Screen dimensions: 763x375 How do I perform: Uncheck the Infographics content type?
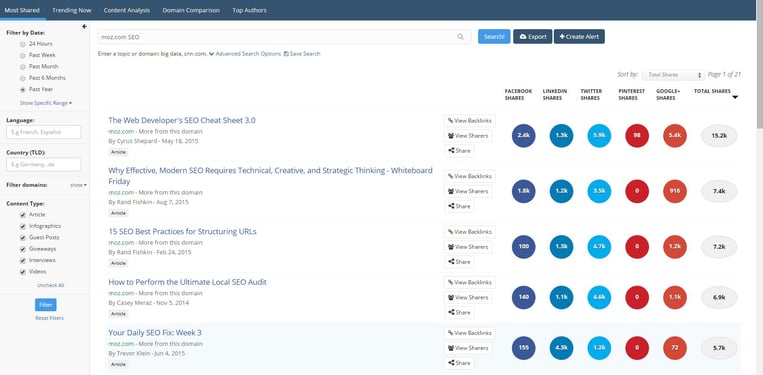coord(22,226)
